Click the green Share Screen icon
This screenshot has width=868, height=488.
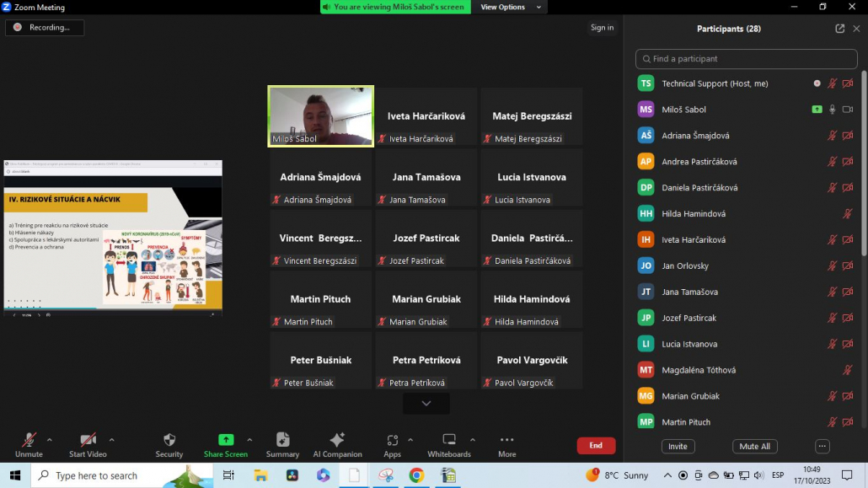[x=225, y=440]
